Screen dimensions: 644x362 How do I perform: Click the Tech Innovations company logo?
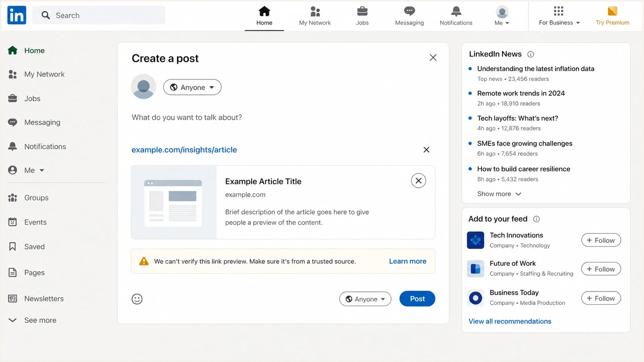coord(476,240)
